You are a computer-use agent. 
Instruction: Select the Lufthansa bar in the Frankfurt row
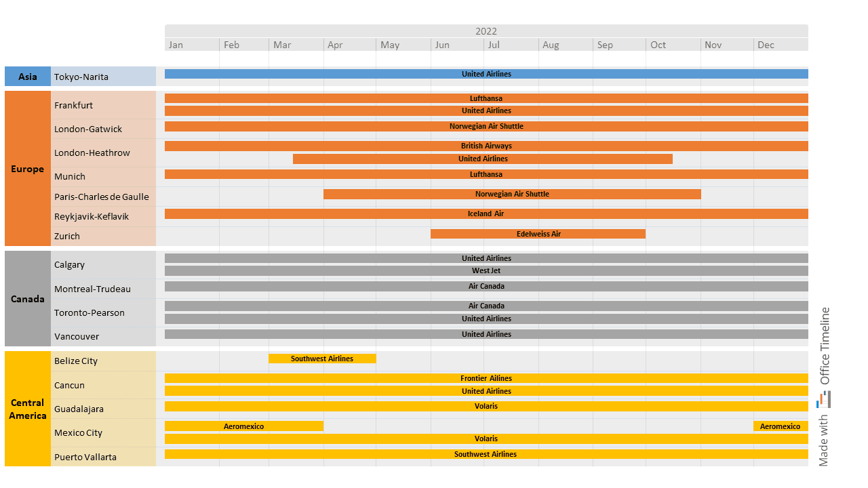486,98
